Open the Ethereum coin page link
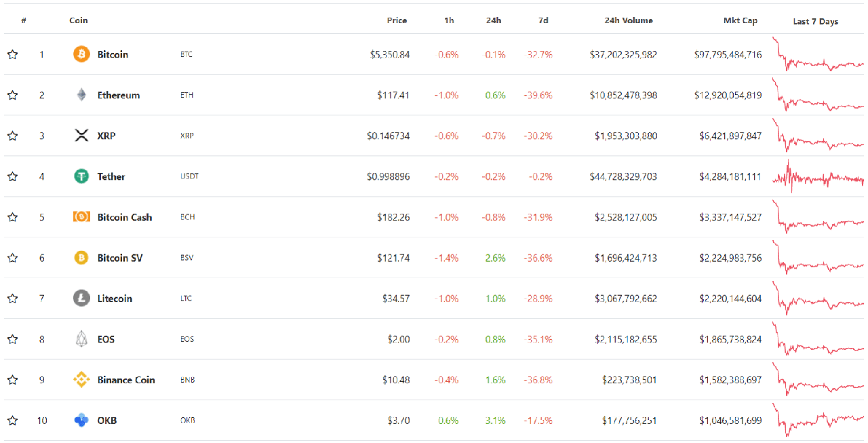This screenshot has width=868, height=443. click(119, 95)
